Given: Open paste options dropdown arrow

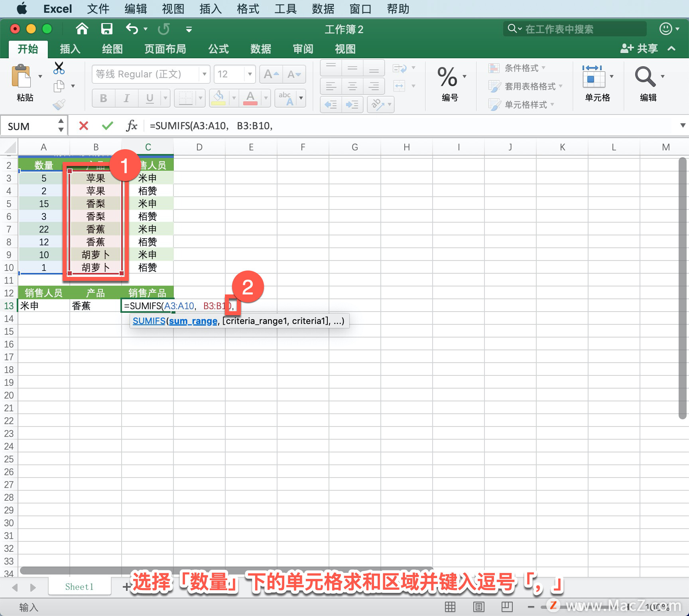Looking at the screenshot, I should coord(40,76).
